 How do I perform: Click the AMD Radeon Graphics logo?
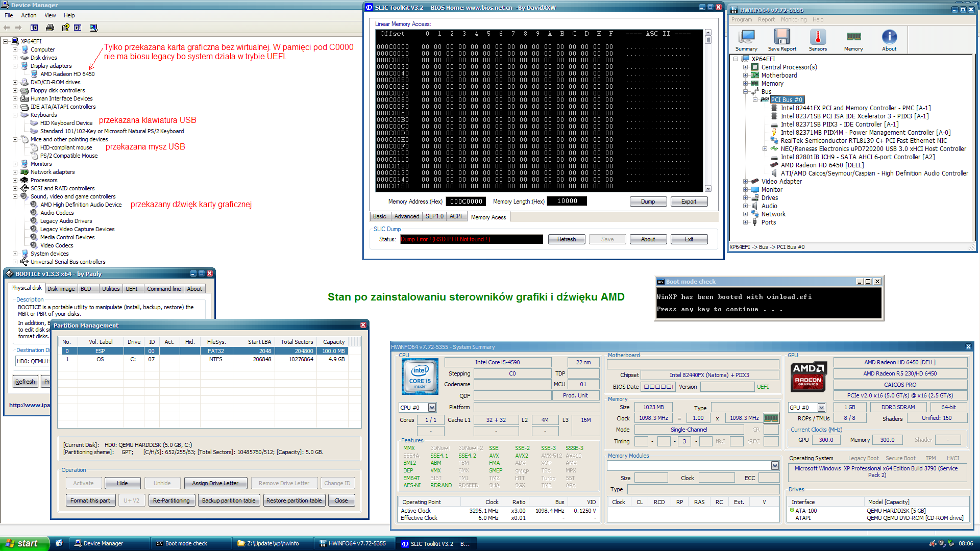click(808, 377)
